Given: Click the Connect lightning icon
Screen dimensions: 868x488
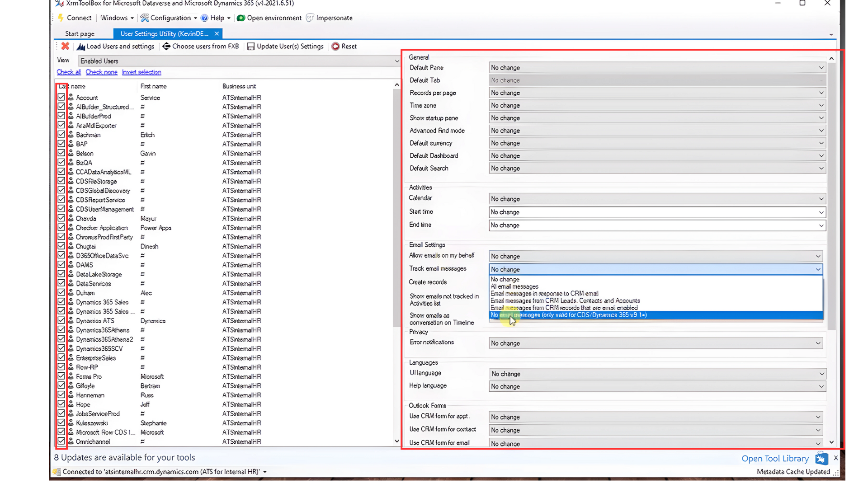Looking at the screenshot, I should [61, 18].
